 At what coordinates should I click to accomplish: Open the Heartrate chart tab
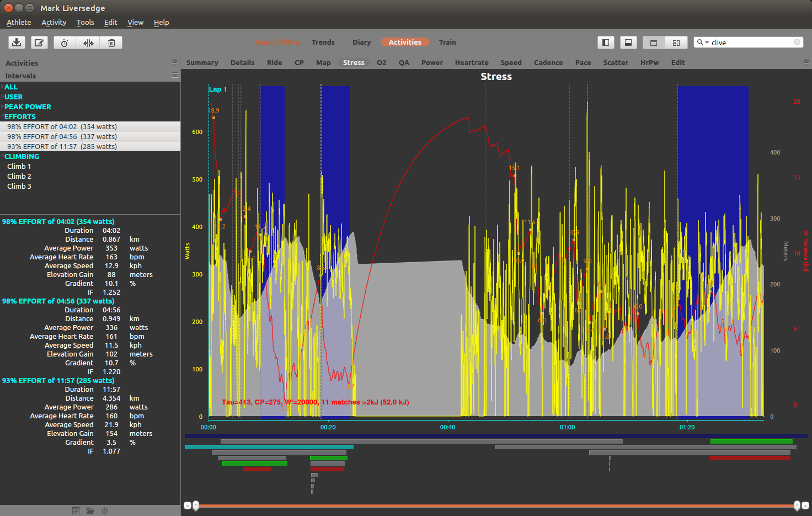click(x=472, y=63)
